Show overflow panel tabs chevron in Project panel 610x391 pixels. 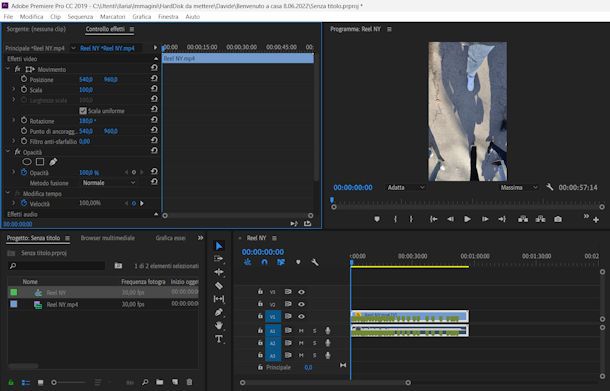[x=200, y=238]
